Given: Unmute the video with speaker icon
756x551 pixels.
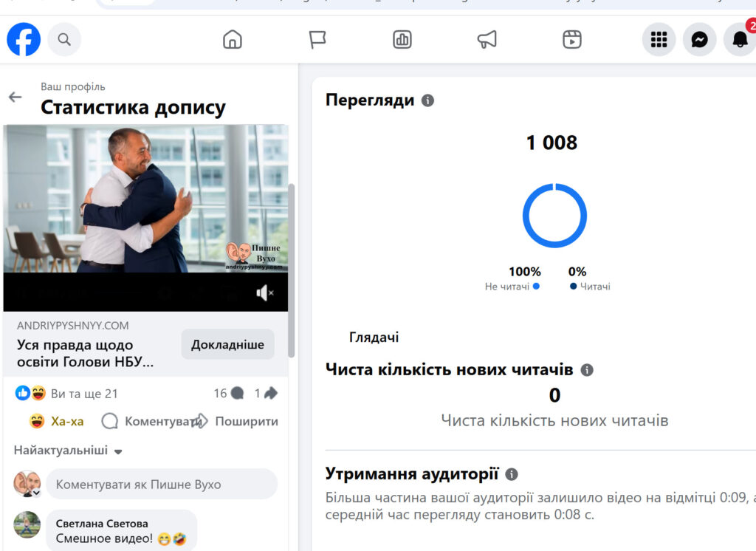Looking at the screenshot, I should coord(264,293).
